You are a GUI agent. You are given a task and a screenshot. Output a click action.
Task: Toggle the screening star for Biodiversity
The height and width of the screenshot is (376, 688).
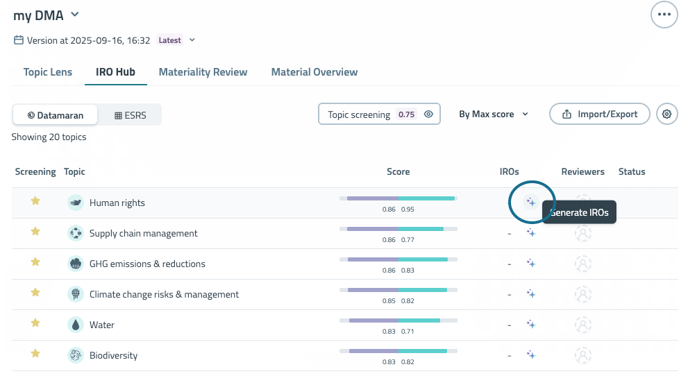35,354
